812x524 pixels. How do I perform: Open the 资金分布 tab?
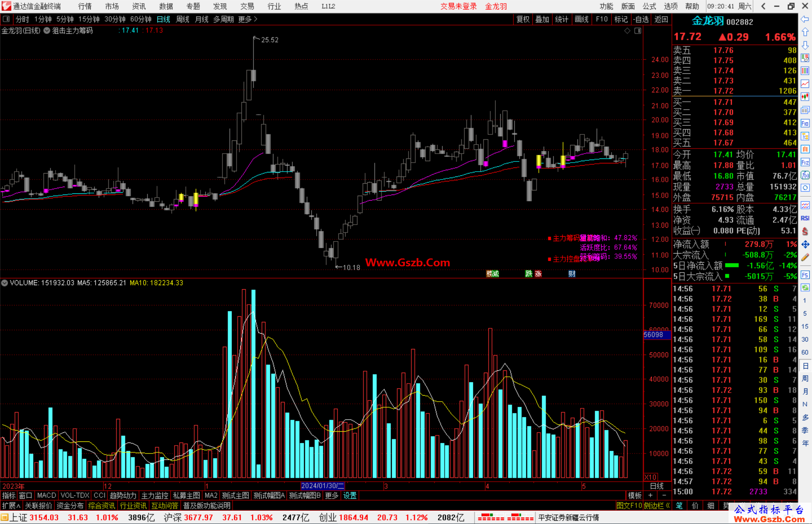(x=70, y=506)
